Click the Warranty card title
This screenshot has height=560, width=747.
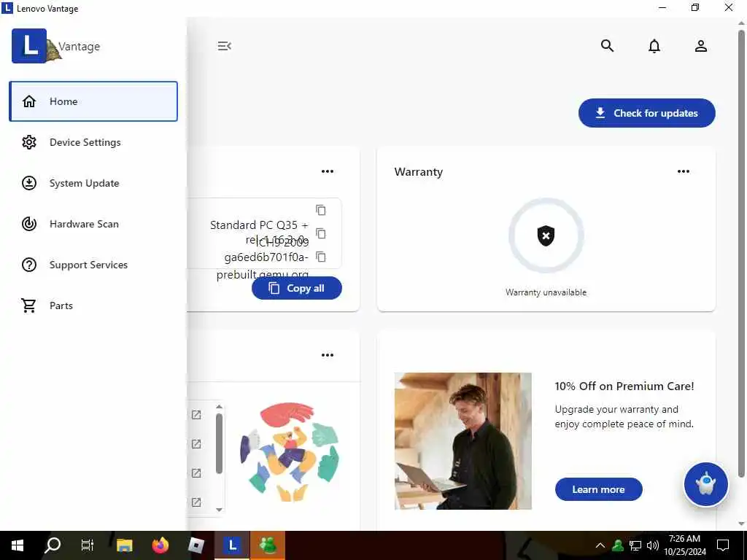point(418,172)
